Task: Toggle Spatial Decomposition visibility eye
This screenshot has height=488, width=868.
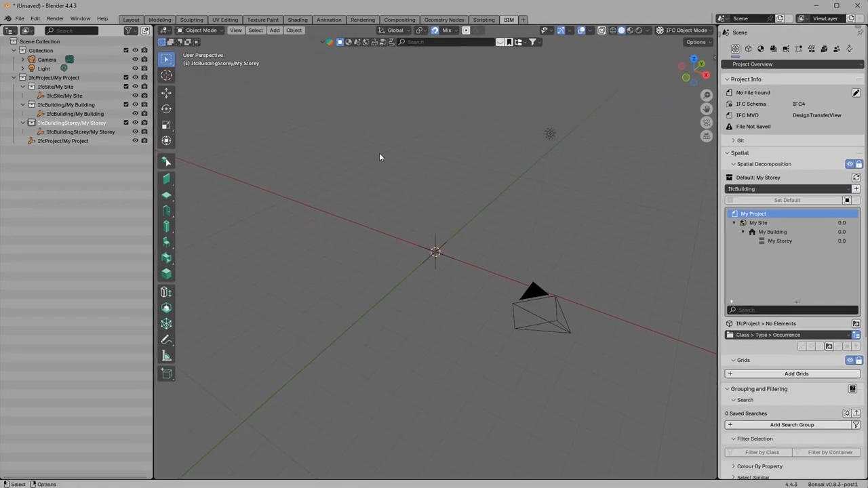Action: tap(850, 164)
